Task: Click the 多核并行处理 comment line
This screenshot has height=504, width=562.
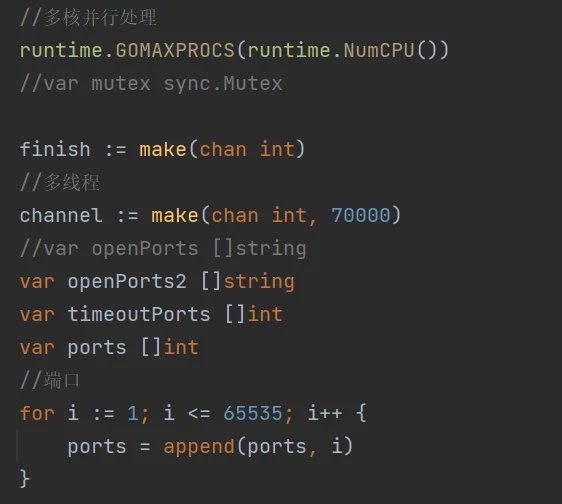Action: pyautogui.click(x=88, y=17)
